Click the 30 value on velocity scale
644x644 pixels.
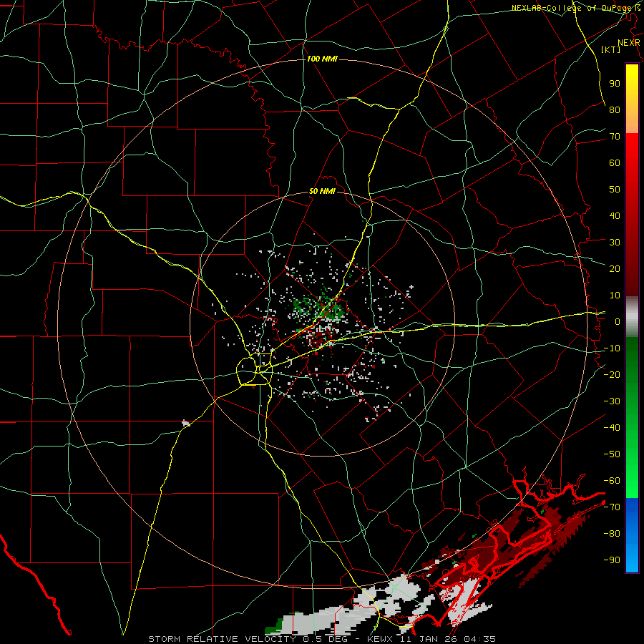coord(615,243)
